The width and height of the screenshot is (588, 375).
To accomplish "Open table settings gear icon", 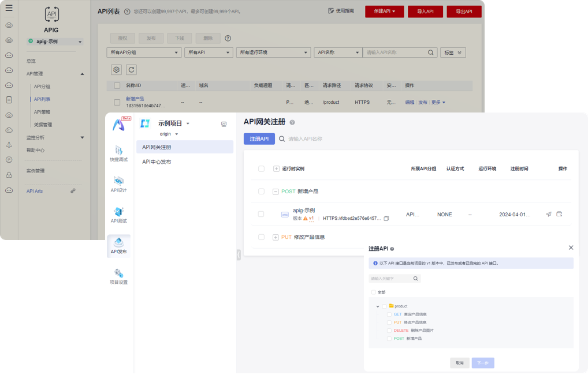I will [117, 70].
